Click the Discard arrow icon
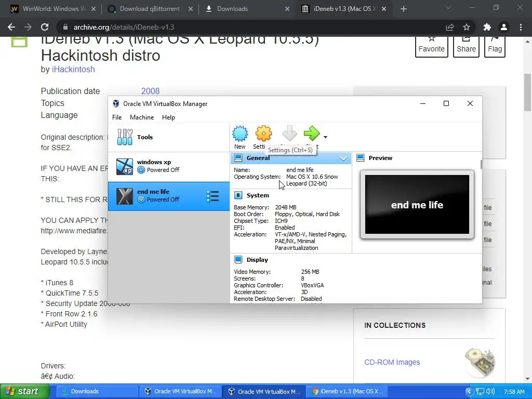Image resolution: width=532 pixels, height=399 pixels. coord(289,134)
